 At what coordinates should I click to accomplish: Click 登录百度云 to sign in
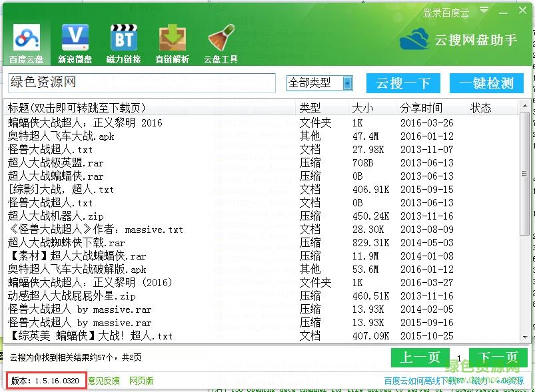(x=445, y=10)
